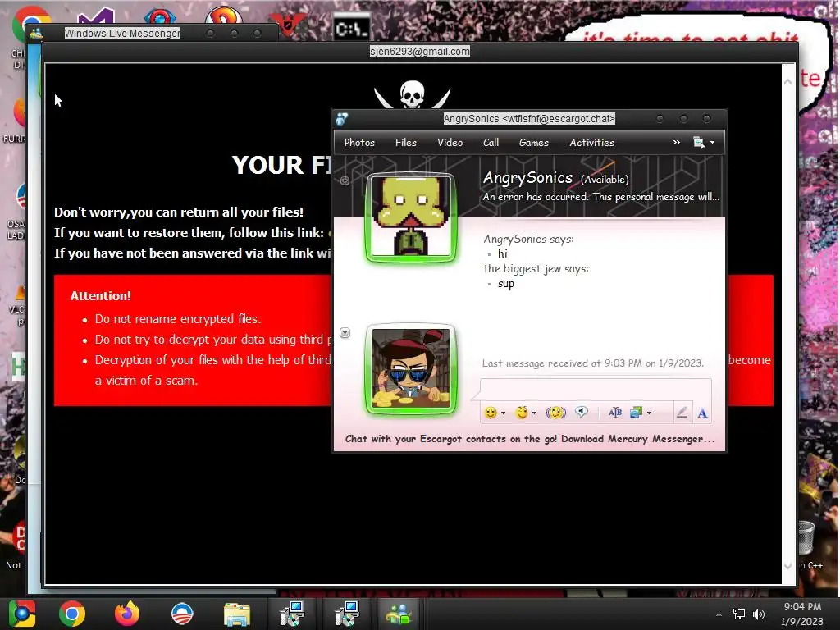Image resolution: width=840 pixels, height=630 pixels.
Task: Switch to handwriting pen mode
Action: coord(682,413)
